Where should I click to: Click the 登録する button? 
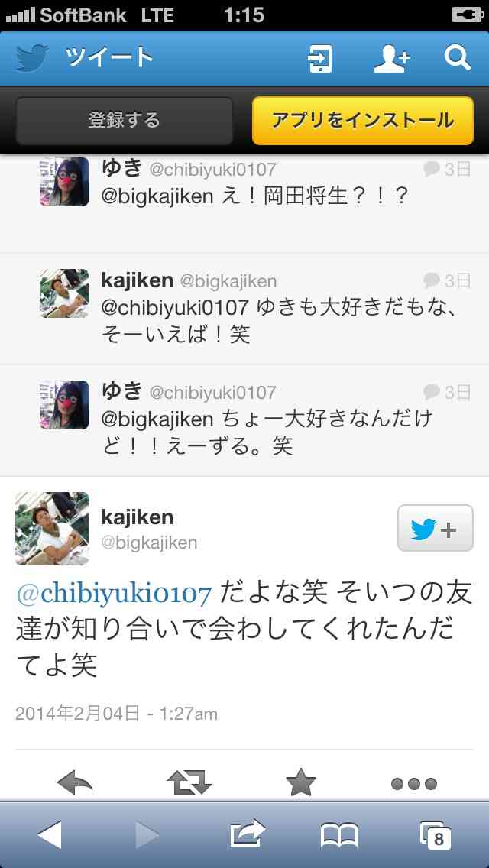click(x=124, y=121)
